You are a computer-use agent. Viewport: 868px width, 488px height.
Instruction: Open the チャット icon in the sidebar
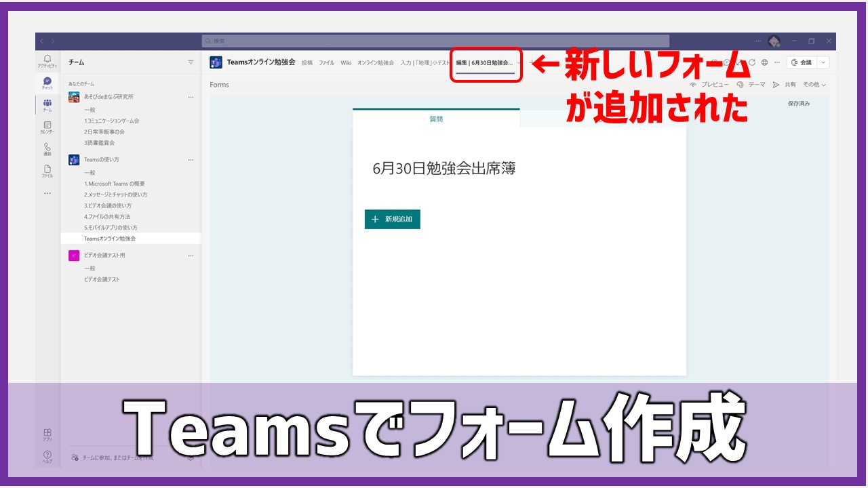[x=47, y=83]
